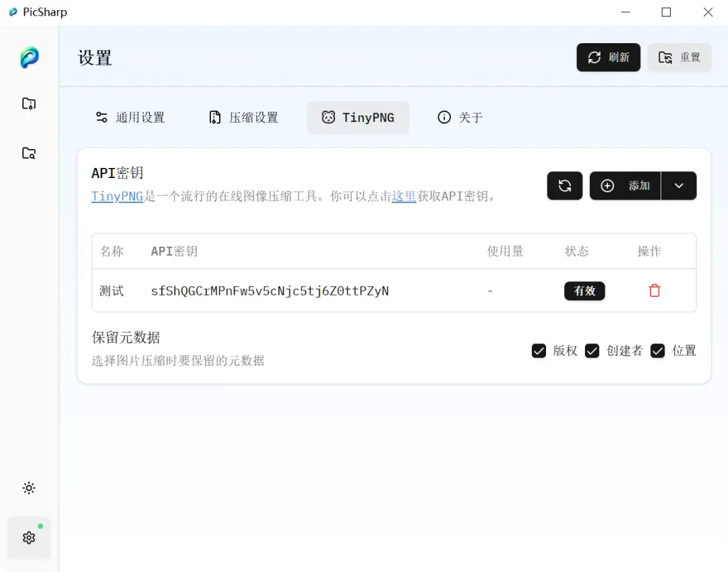Delete the 测试 API key with trash icon
728x572 pixels.
[x=655, y=291]
